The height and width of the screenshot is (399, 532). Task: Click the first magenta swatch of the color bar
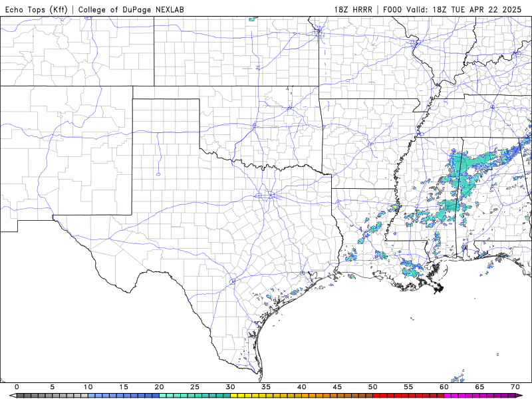point(448,396)
